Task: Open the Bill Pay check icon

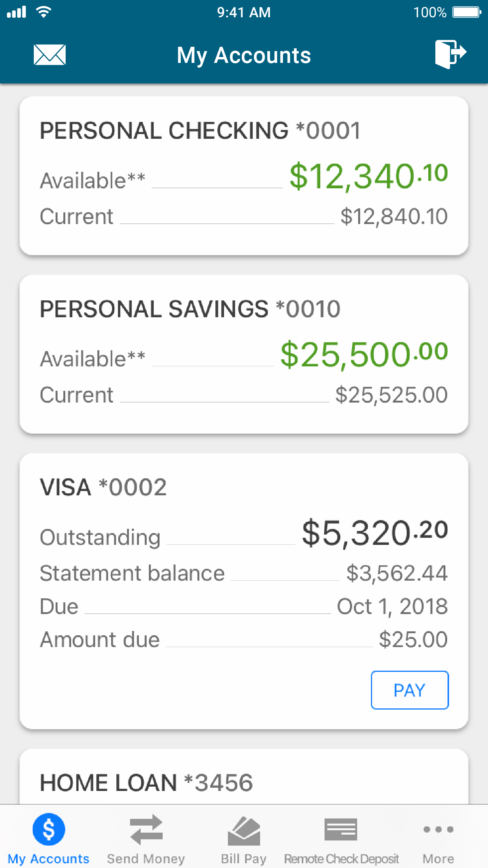Action: pos(244,831)
